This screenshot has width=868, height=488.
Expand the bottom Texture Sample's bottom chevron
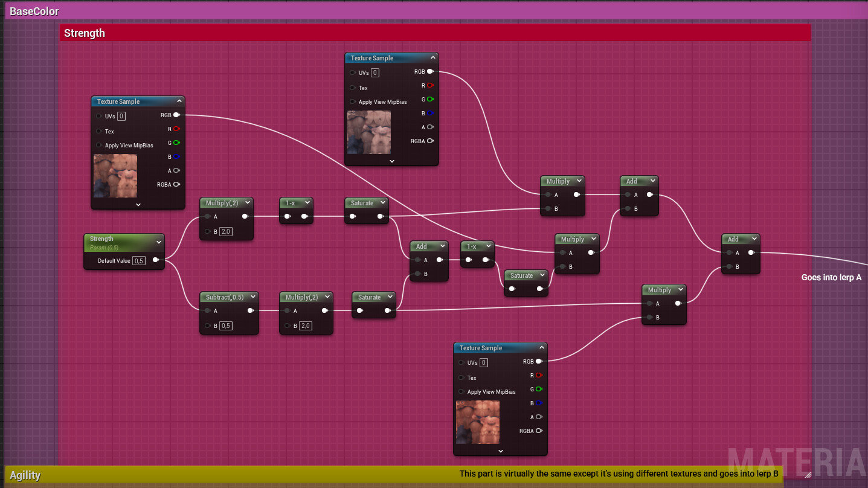500,451
